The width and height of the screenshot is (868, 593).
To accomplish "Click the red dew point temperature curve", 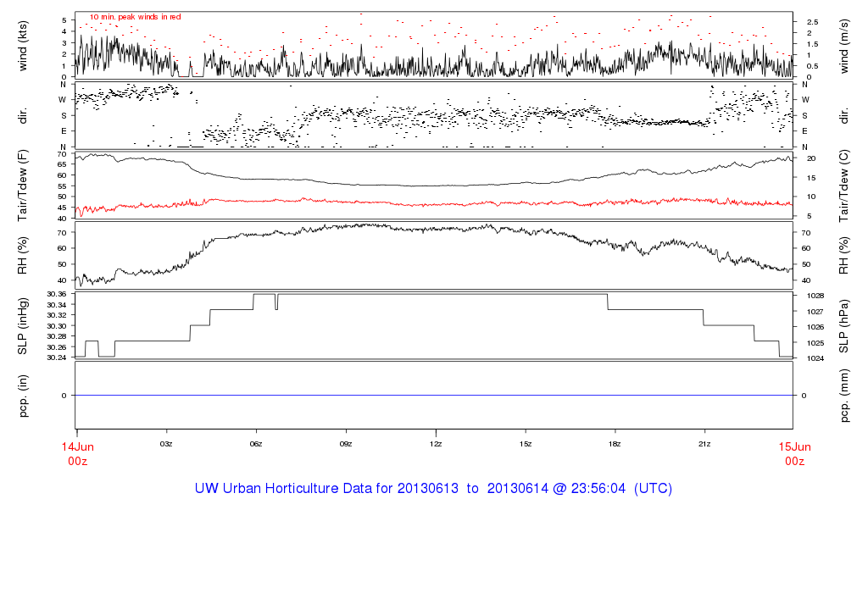I will (x=434, y=204).
